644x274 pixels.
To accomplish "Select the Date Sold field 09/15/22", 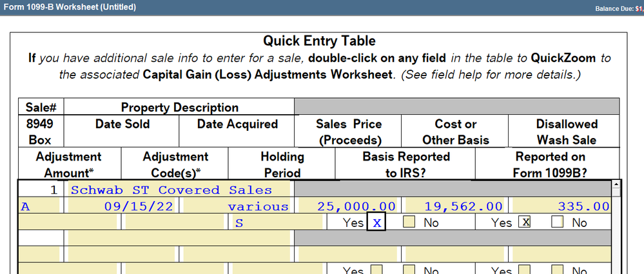I will point(122,206).
